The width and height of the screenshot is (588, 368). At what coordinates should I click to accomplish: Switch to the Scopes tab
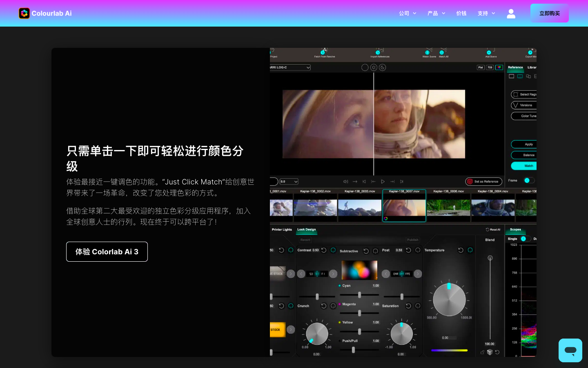(x=515, y=230)
